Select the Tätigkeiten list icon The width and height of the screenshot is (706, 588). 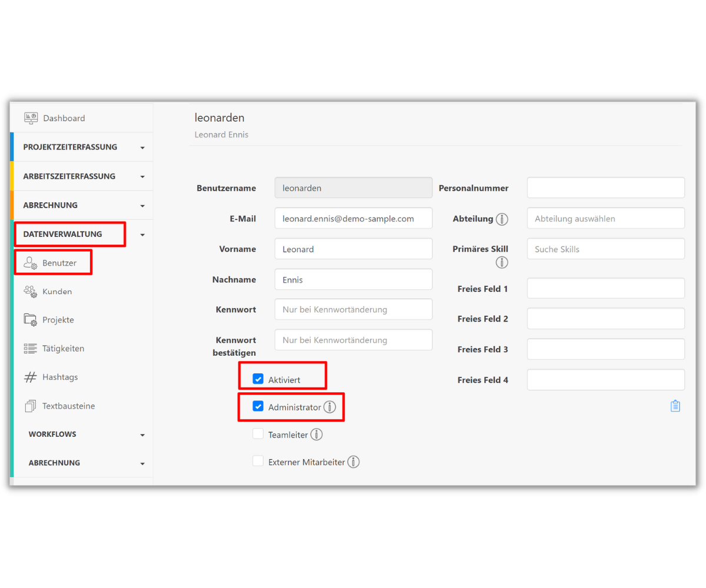(x=30, y=348)
